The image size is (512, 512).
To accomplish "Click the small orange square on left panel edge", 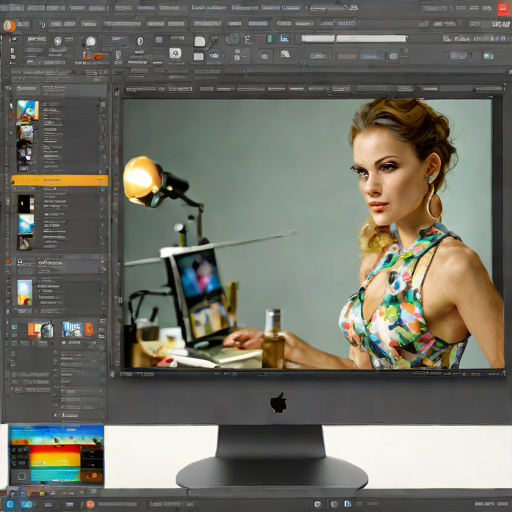I will pos(8,262).
